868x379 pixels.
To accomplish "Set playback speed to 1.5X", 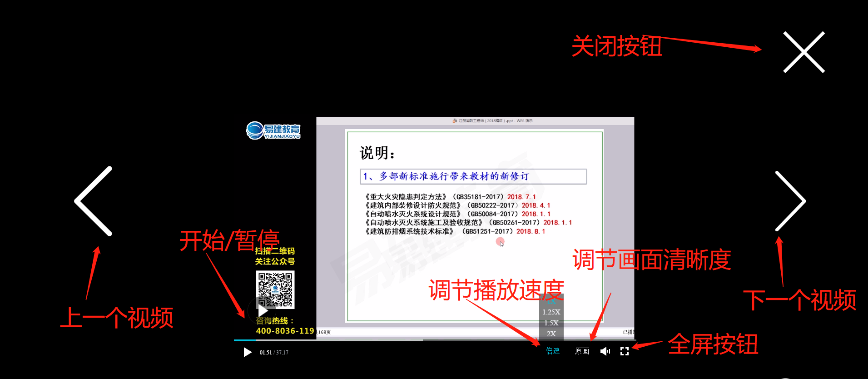I will coord(551,323).
